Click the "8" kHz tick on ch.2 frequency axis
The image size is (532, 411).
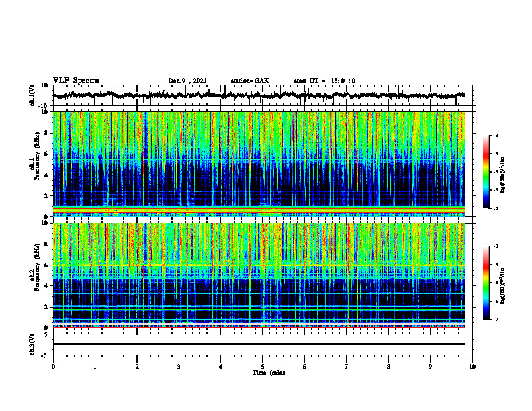point(47,244)
